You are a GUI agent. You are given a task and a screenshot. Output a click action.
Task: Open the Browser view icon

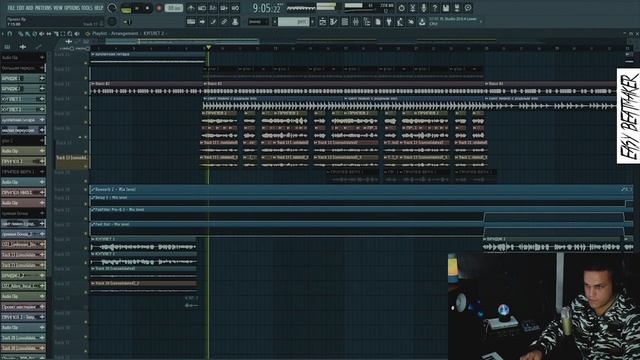367,22
